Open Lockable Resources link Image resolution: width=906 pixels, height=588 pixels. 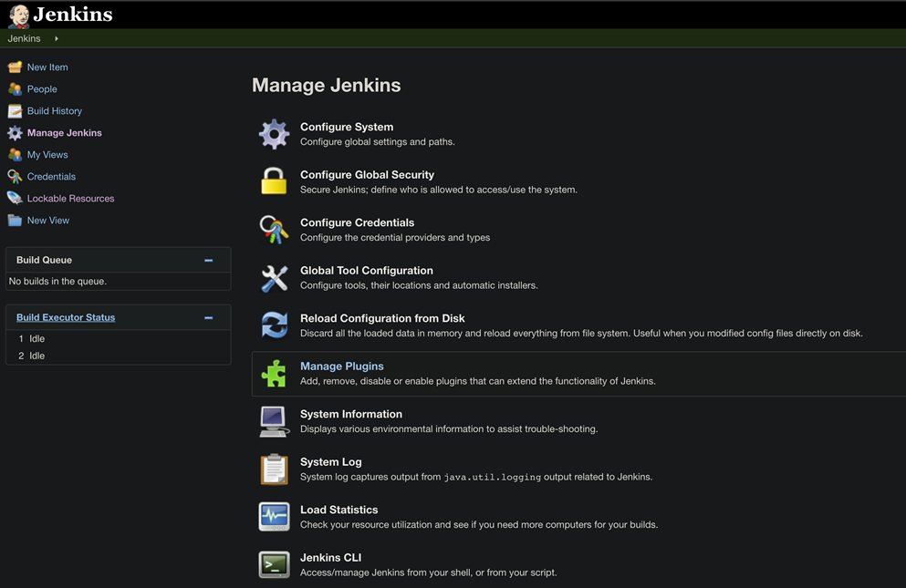click(x=70, y=199)
